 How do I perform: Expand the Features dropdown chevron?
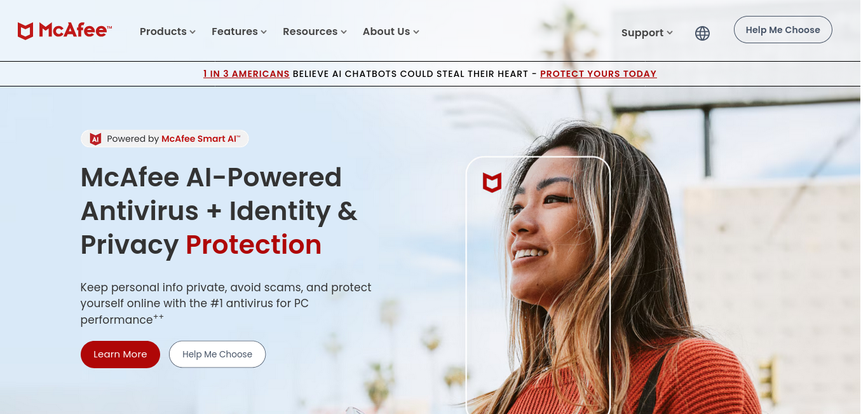(264, 32)
